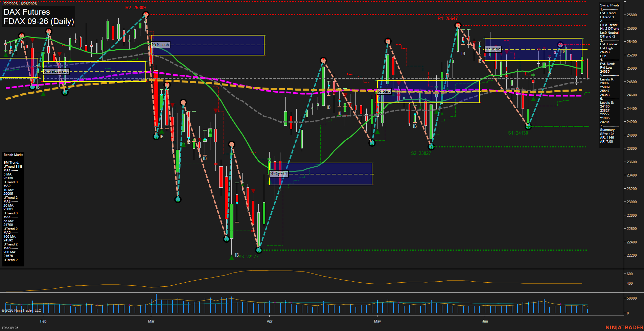Click the 1/22/2026 - 6/26/2026 date range
This screenshot has width=644, height=331.
(19, 4)
